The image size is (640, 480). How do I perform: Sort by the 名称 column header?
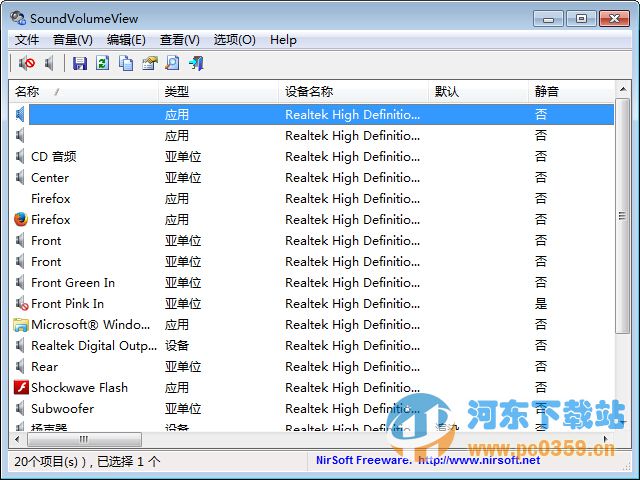(84, 91)
